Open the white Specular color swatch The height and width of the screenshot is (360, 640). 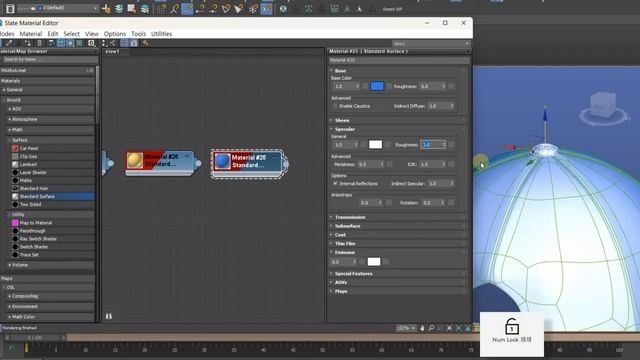tap(376, 145)
